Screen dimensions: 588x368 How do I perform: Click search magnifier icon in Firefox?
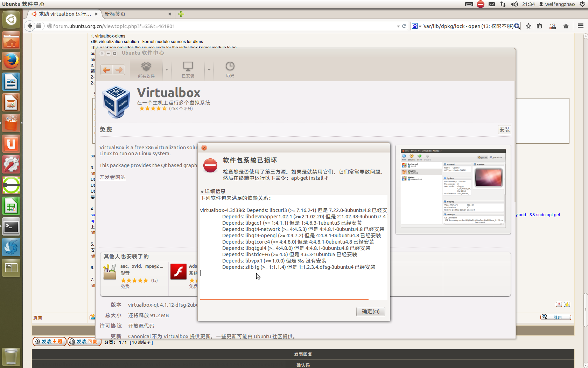517,26
